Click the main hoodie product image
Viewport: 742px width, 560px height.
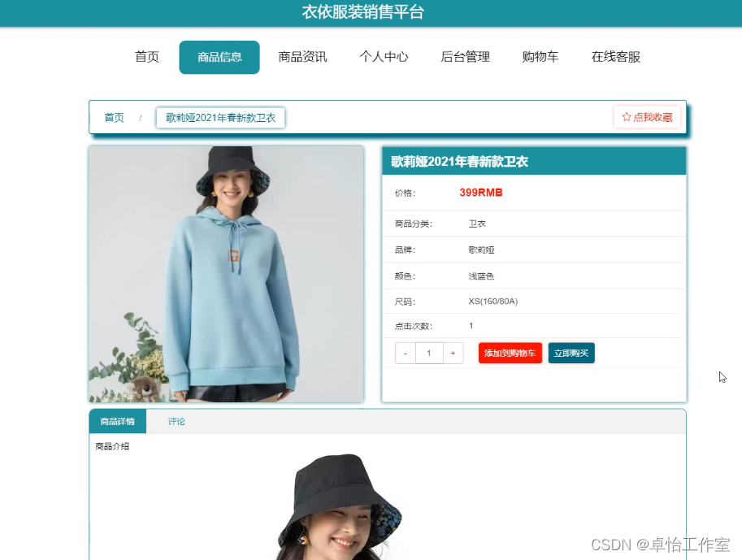pyautogui.click(x=226, y=274)
